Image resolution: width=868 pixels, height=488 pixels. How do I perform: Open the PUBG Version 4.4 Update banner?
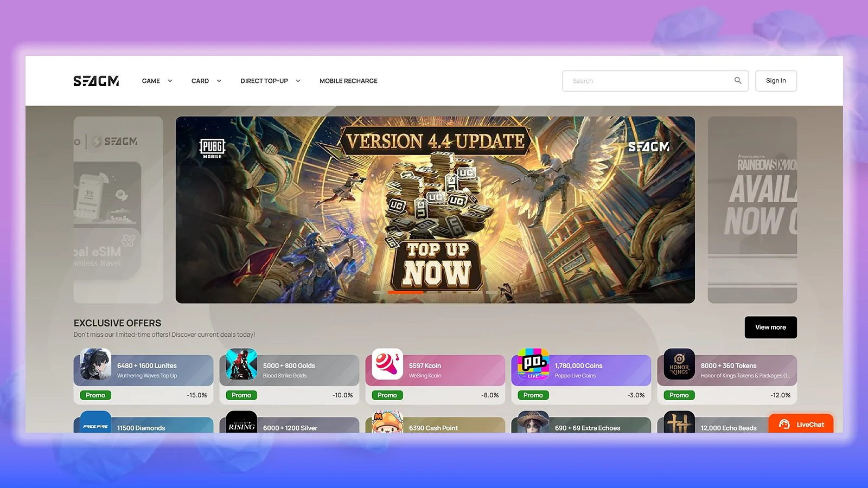[x=435, y=210]
